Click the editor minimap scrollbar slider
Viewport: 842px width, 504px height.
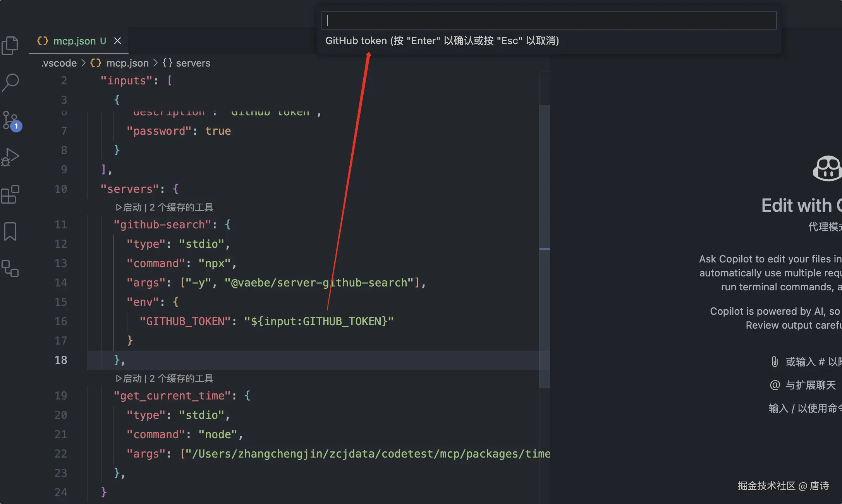(545, 246)
